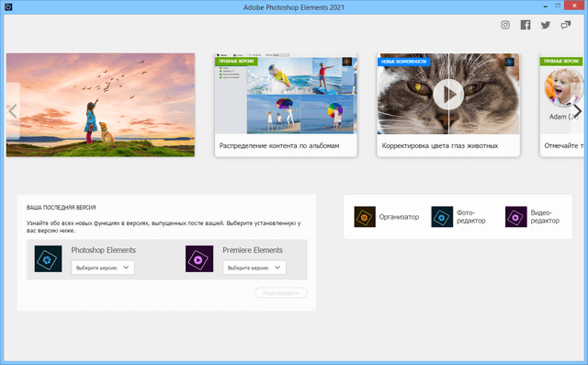
Task: Open the Adam face tagging card
Action: (561, 105)
